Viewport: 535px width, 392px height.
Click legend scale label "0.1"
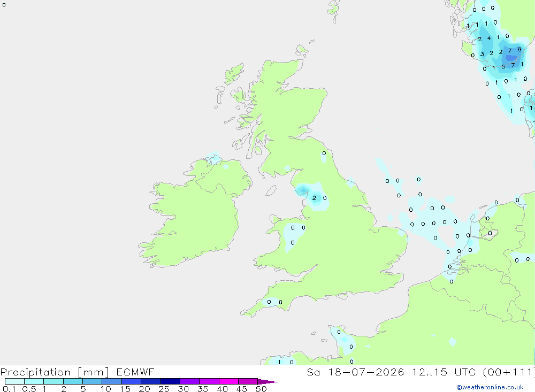[x=9, y=389]
